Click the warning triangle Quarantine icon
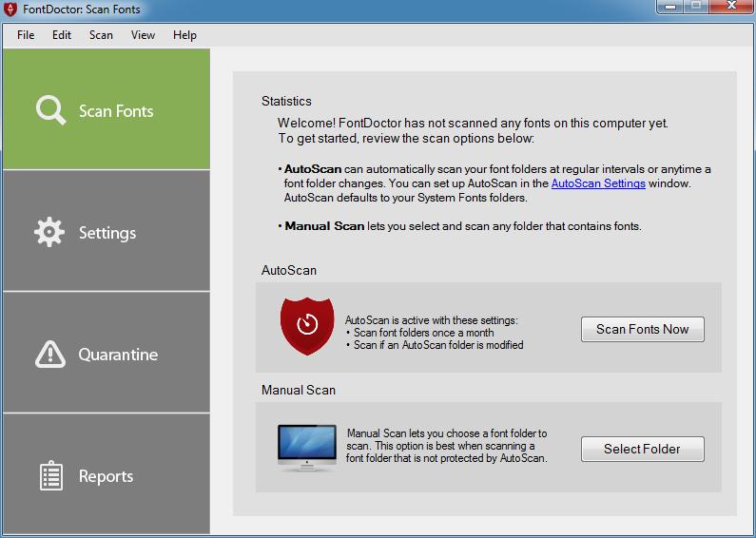The height and width of the screenshot is (538, 756). coord(49,354)
